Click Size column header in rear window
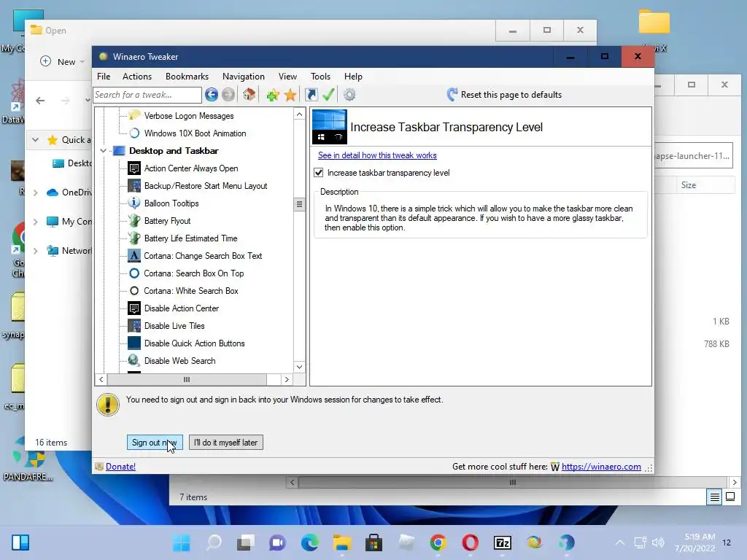 (705, 185)
